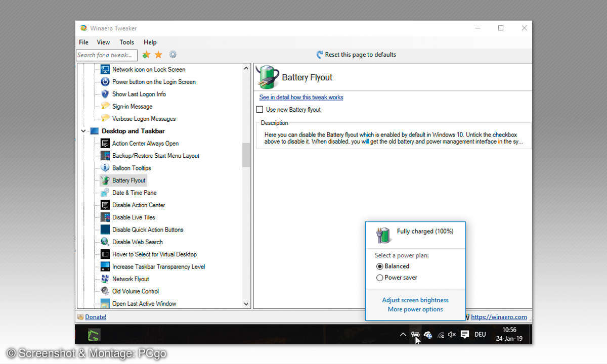Image resolution: width=607 pixels, height=364 pixels.
Task: Click the tree scrollbar up arrow
Action: (246, 68)
